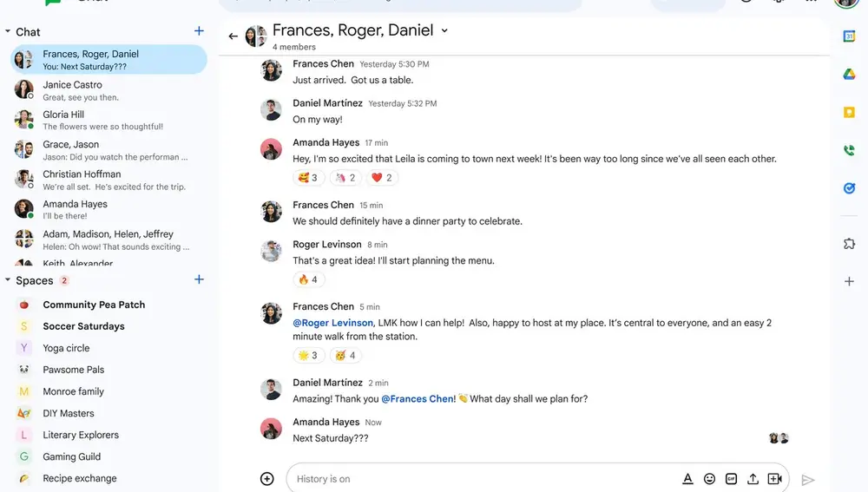The width and height of the screenshot is (868, 492).
Task: Collapse the Chat section
Action: click(8, 31)
